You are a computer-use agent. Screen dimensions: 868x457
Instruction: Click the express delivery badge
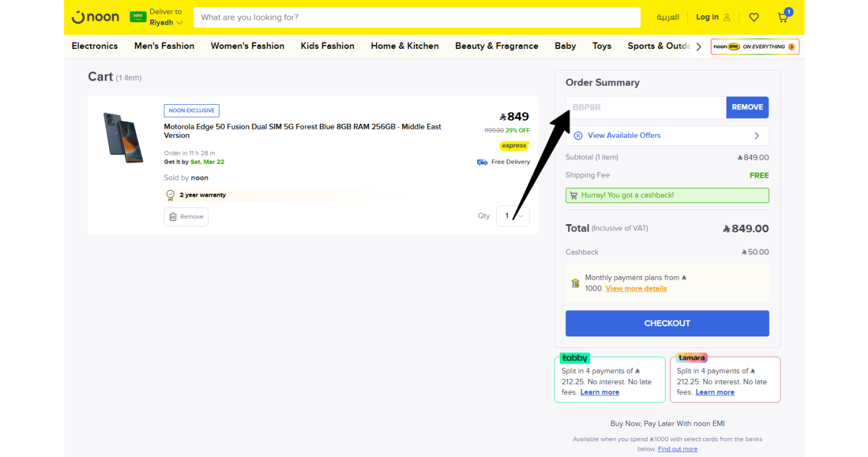tap(514, 145)
